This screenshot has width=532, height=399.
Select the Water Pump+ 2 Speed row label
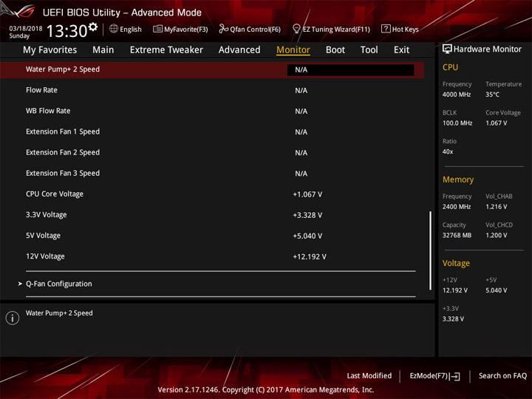coord(63,69)
